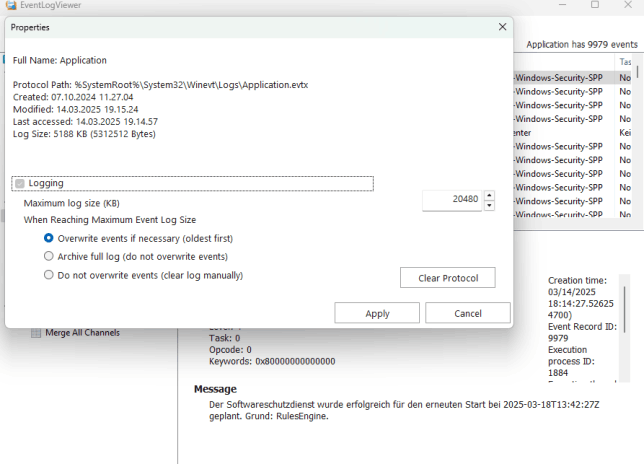Click the EventLogViewer app icon in title bar

pyautogui.click(x=10, y=5)
